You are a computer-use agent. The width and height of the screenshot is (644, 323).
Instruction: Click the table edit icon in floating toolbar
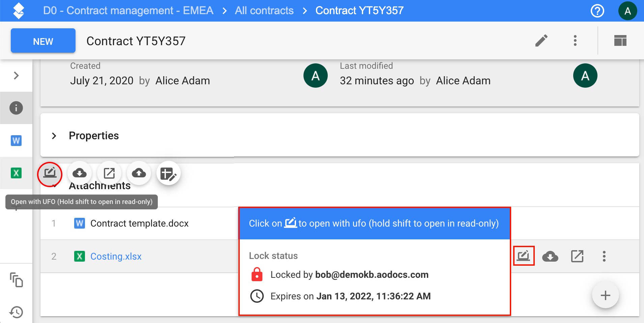pos(169,173)
